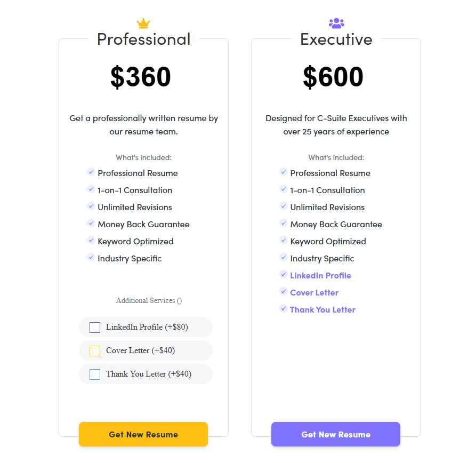Screen dimensions: 476x463
Task: Click checkmark icon next to Executive LinkedIn Profile
Action: pos(284,275)
